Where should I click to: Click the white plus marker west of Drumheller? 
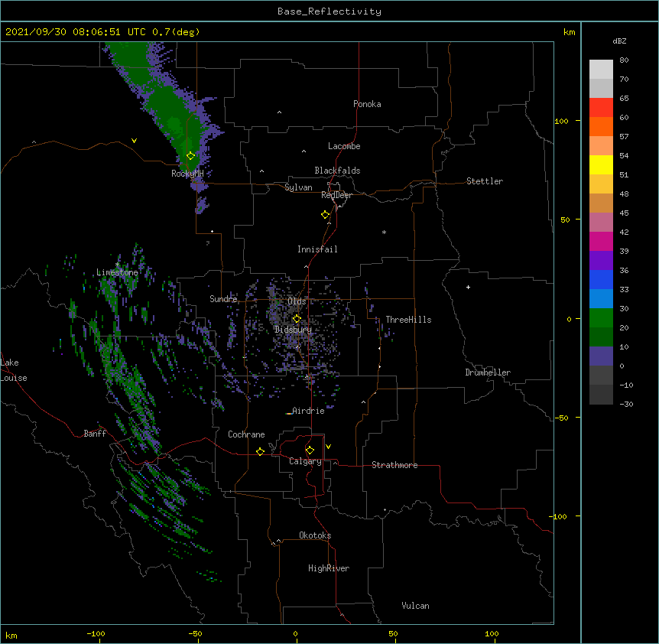468,287
